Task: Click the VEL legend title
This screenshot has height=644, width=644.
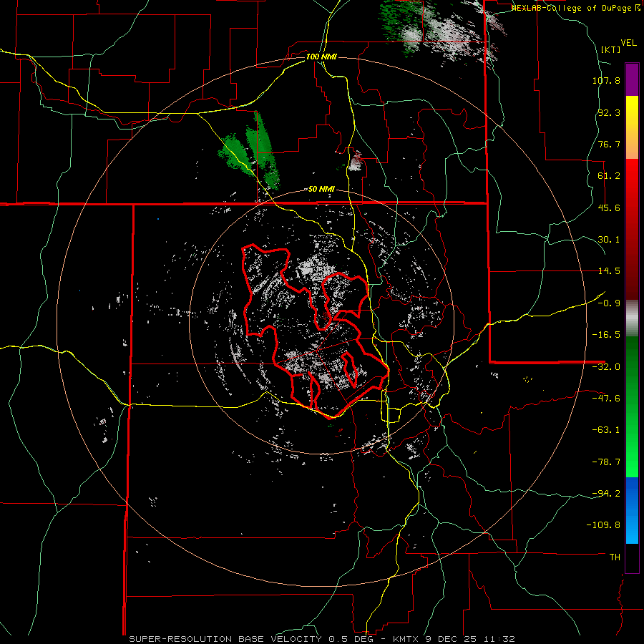Action: tap(628, 43)
